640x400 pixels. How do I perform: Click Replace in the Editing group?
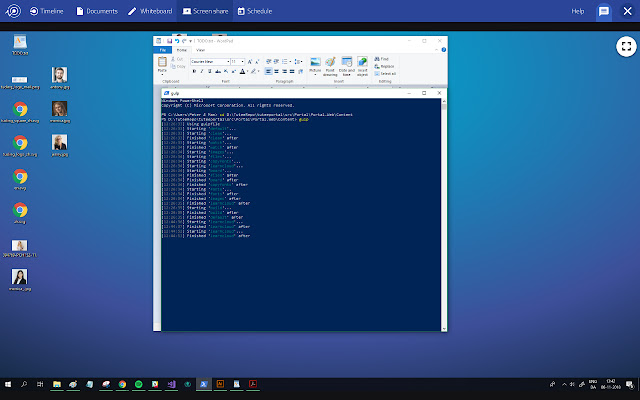pyautogui.click(x=384, y=66)
